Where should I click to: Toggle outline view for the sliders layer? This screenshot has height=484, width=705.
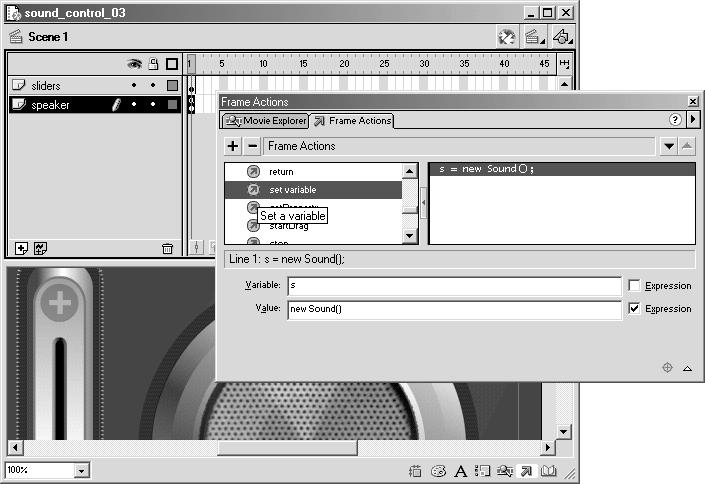pyautogui.click(x=172, y=85)
